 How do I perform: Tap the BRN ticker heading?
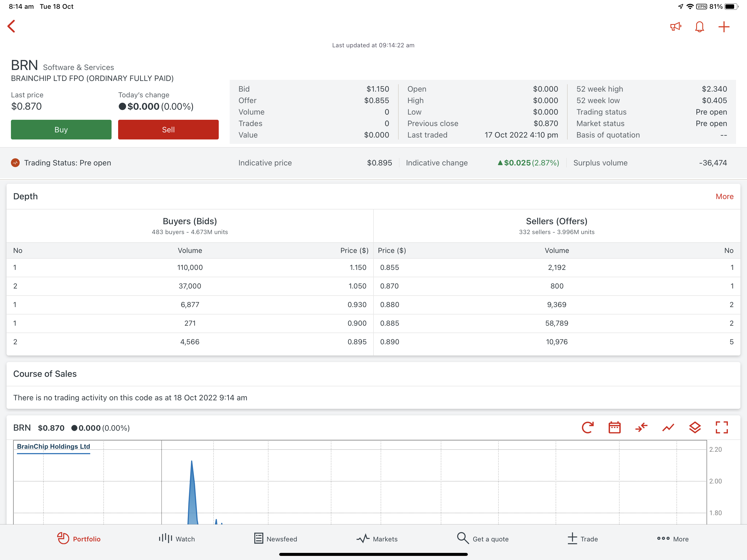coord(24,65)
